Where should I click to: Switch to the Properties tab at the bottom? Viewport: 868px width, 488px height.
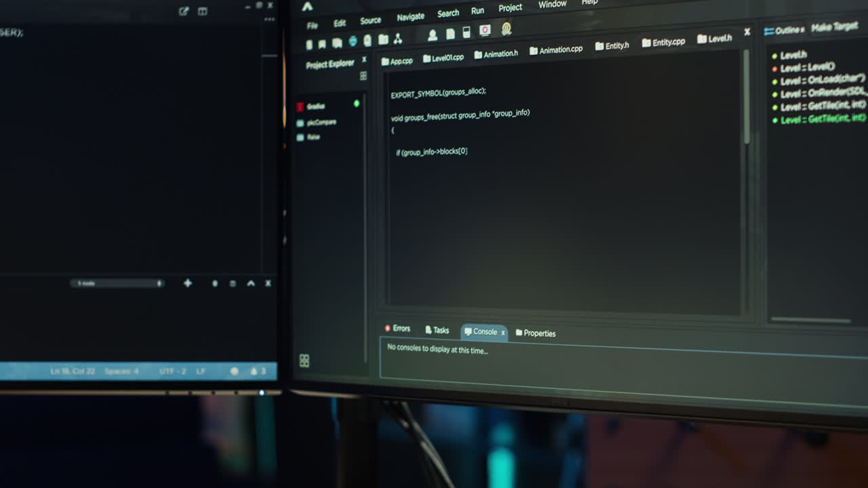[x=536, y=333]
